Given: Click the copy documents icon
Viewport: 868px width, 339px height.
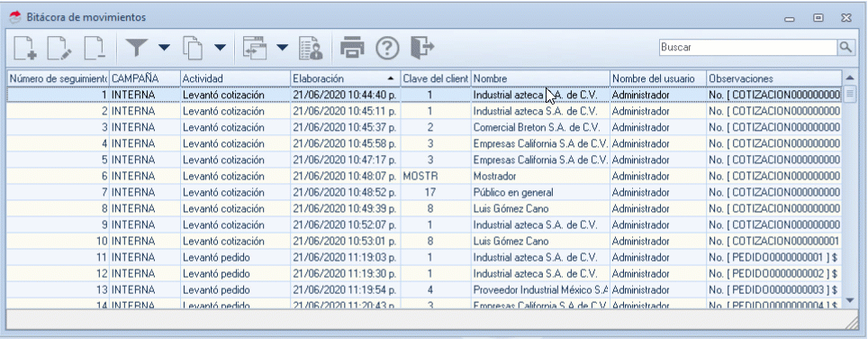Looking at the screenshot, I should coord(194,48).
